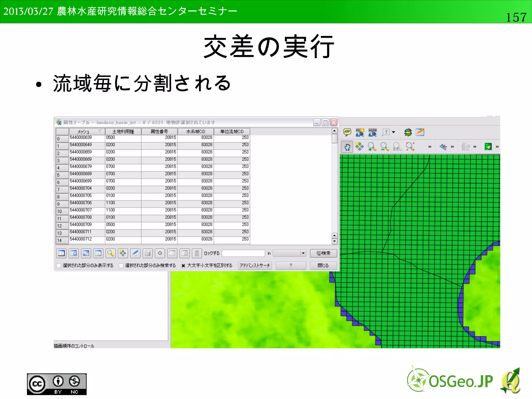Select the Pan Map hand tool

[347, 147]
